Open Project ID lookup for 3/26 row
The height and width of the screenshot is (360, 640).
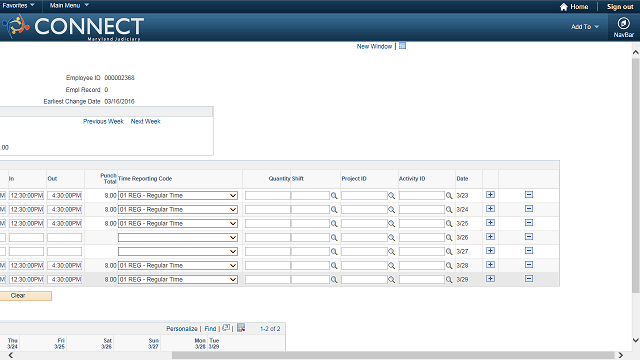tap(391, 238)
